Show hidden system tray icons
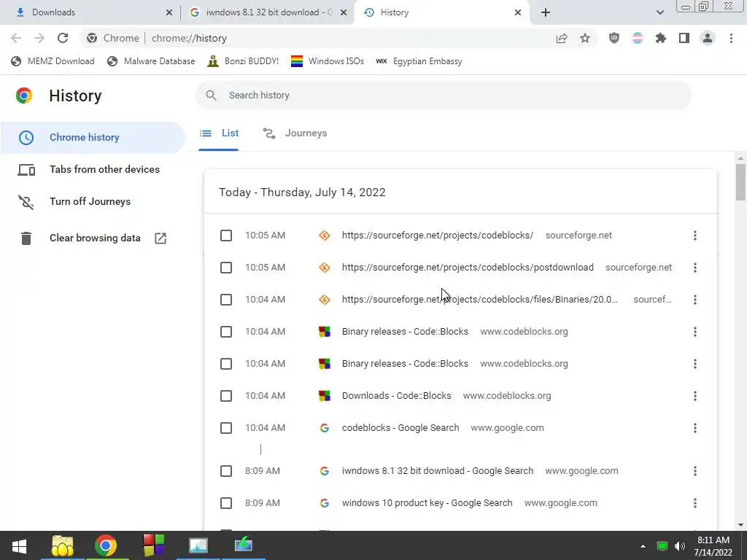Viewport: 747px width, 560px height. [643, 546]
